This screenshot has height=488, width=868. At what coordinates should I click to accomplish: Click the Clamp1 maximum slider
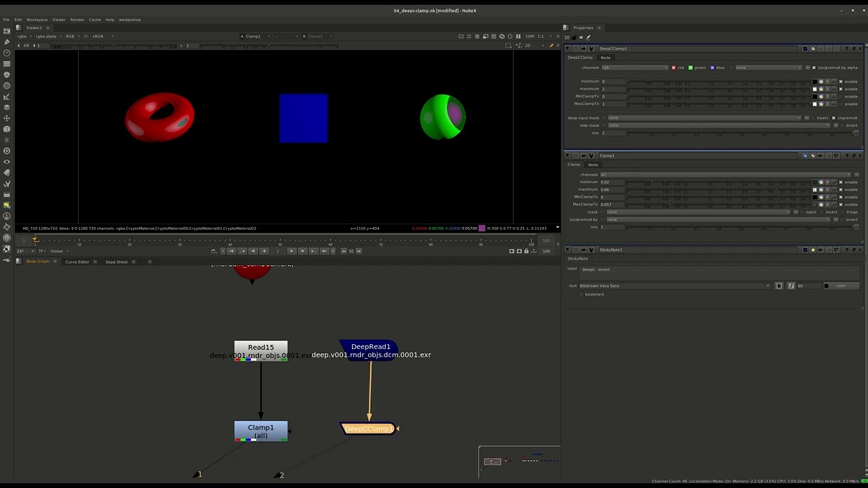click(x=718, y=190)
